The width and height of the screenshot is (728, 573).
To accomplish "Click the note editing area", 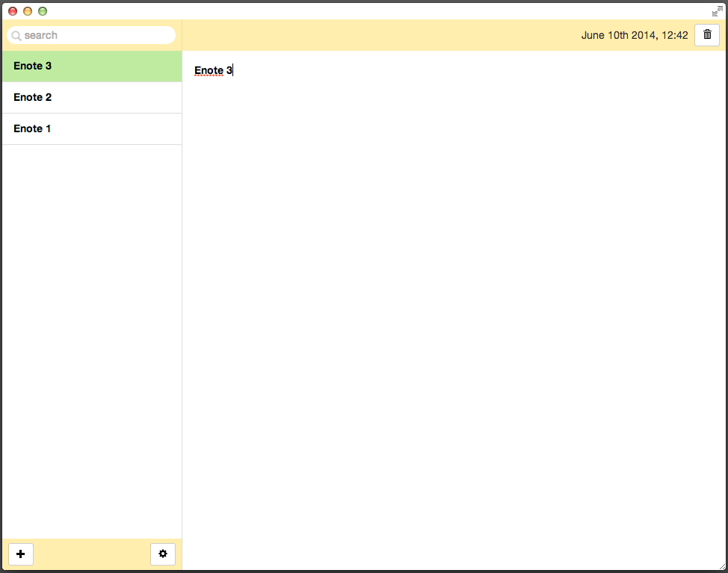I will [x=448, y=299].
